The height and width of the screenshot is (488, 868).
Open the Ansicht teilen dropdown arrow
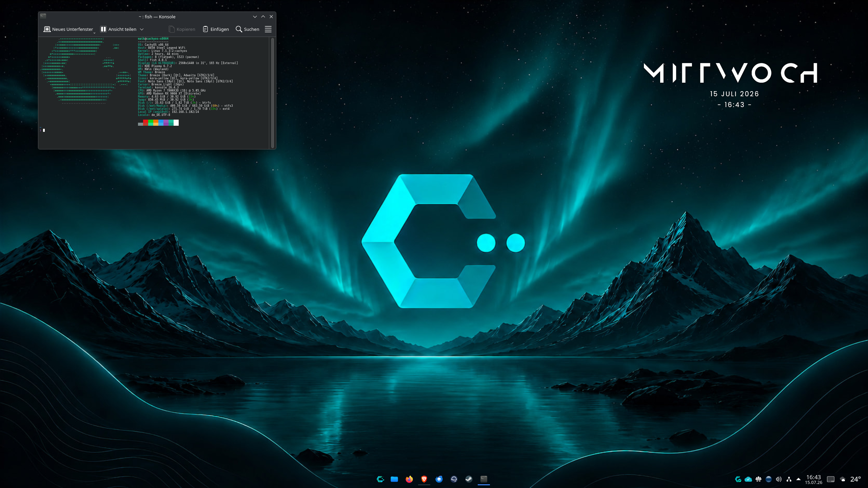[142, 29]
